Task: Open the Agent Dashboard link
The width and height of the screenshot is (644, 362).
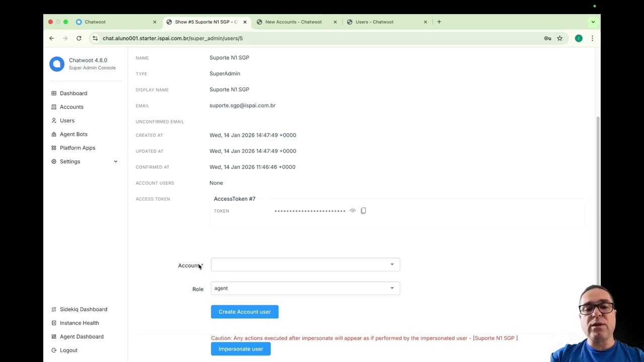Action: [82, 336]
